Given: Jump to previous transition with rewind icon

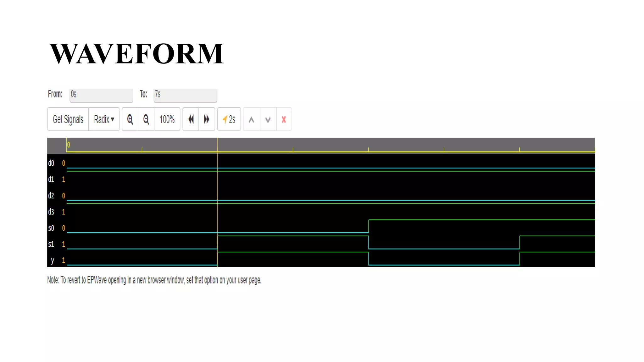Looking at the screenshot, I should (x=191, y=119).
